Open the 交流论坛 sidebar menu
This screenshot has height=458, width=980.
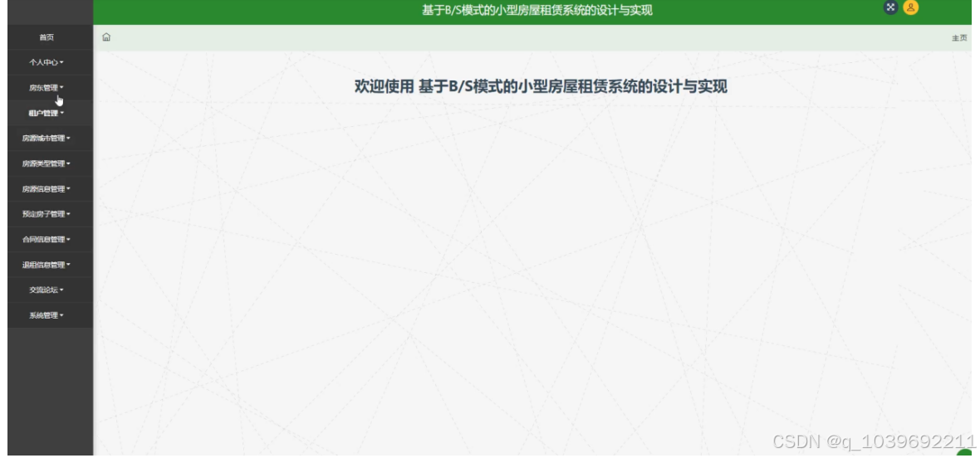47,290
